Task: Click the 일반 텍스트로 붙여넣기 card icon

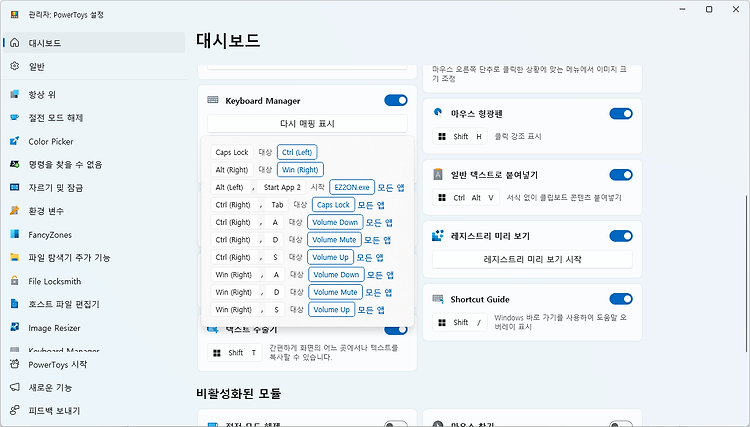Action: [438, 175]
